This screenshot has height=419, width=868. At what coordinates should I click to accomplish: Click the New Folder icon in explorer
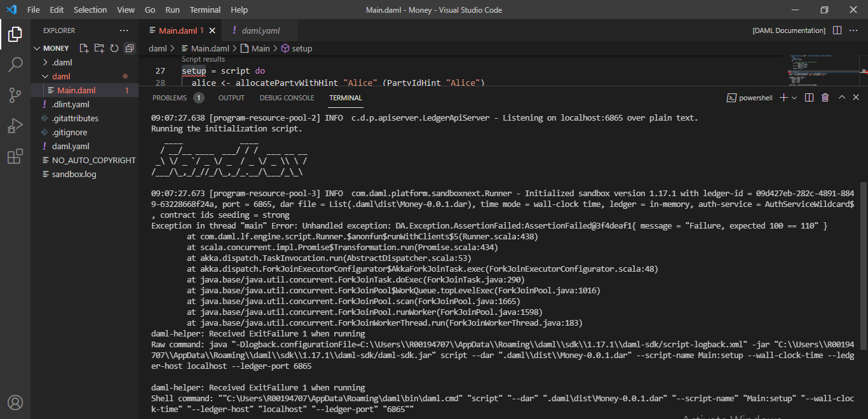coord(99,48)
